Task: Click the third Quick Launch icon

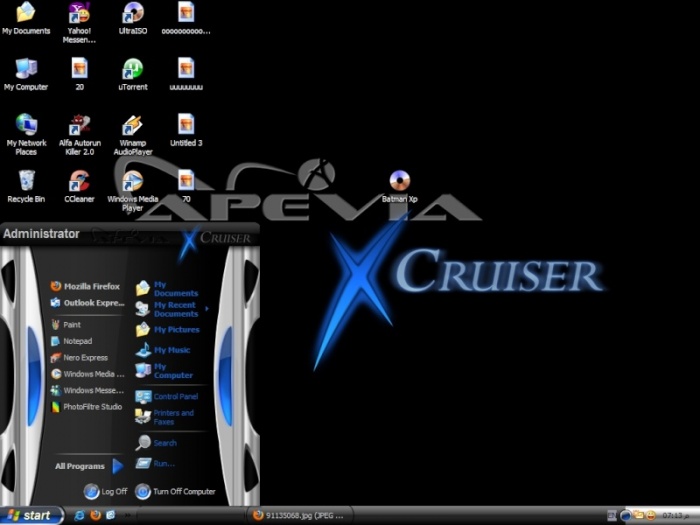Action: coord(110,516)
